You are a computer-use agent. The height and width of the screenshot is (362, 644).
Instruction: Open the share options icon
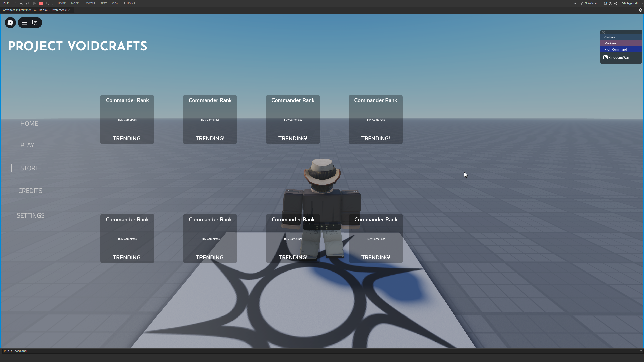coord(616,3)
